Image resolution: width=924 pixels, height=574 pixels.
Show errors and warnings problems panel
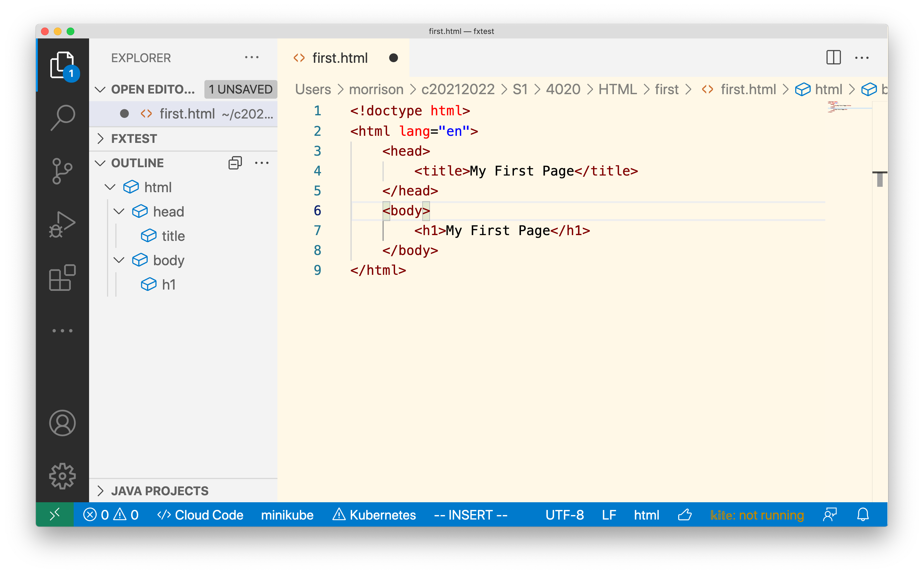coord(111,515)
